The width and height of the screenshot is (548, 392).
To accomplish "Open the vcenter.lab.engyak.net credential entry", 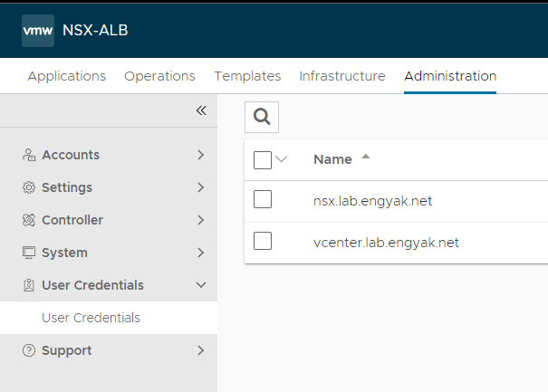I will coord(386,243).
